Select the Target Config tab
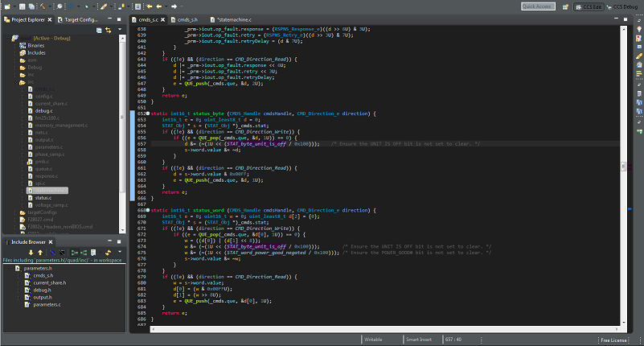 (78, 19)
